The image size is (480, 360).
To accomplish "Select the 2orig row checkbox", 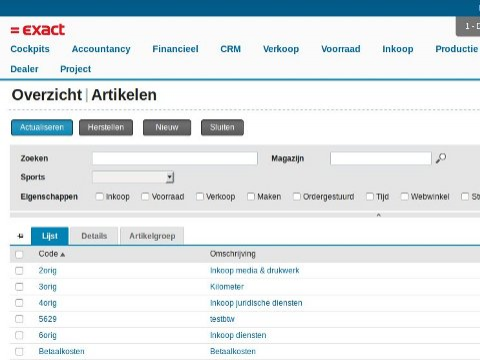I will coord(19,271).
